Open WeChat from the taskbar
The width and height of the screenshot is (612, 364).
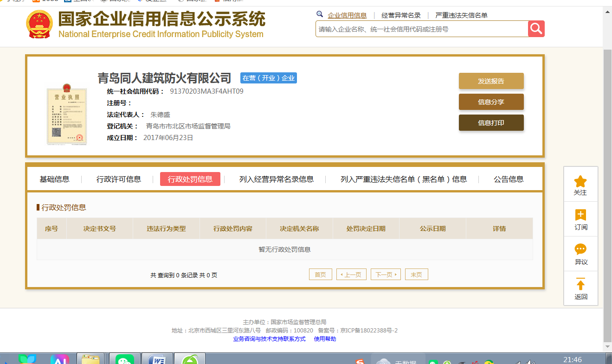coord(124,359)
